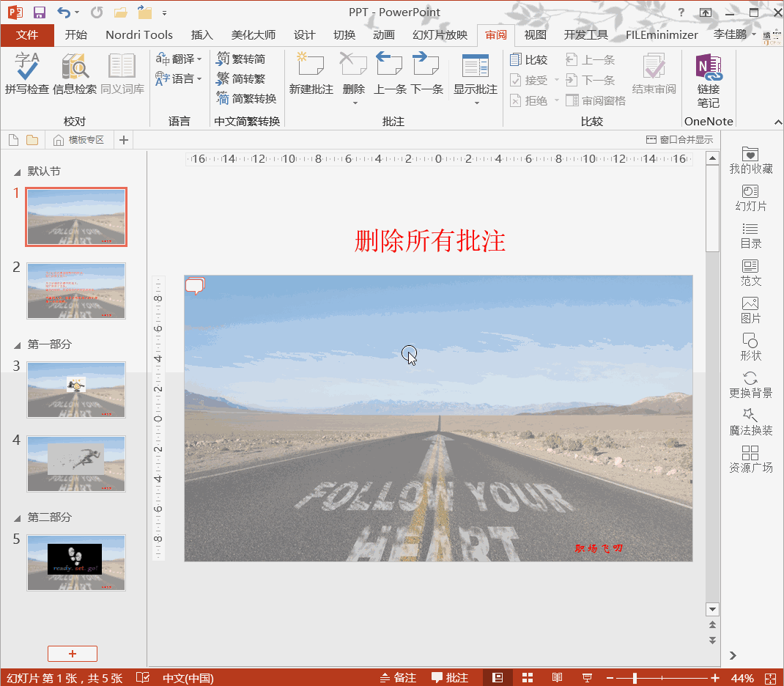
Task: Switch to Slide Sorter view
Action: pyautogui.click(x=528, y=677)
